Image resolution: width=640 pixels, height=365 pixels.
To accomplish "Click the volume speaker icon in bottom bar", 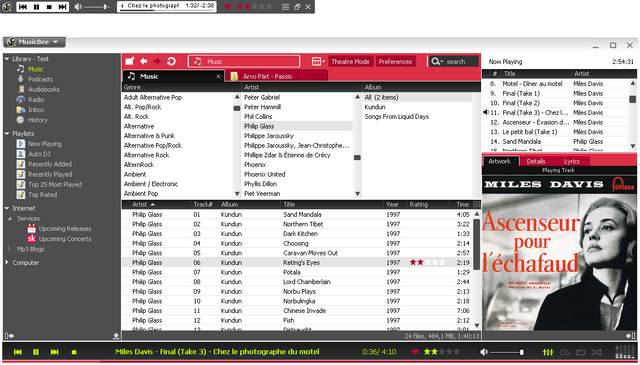I will coord(484,352).
